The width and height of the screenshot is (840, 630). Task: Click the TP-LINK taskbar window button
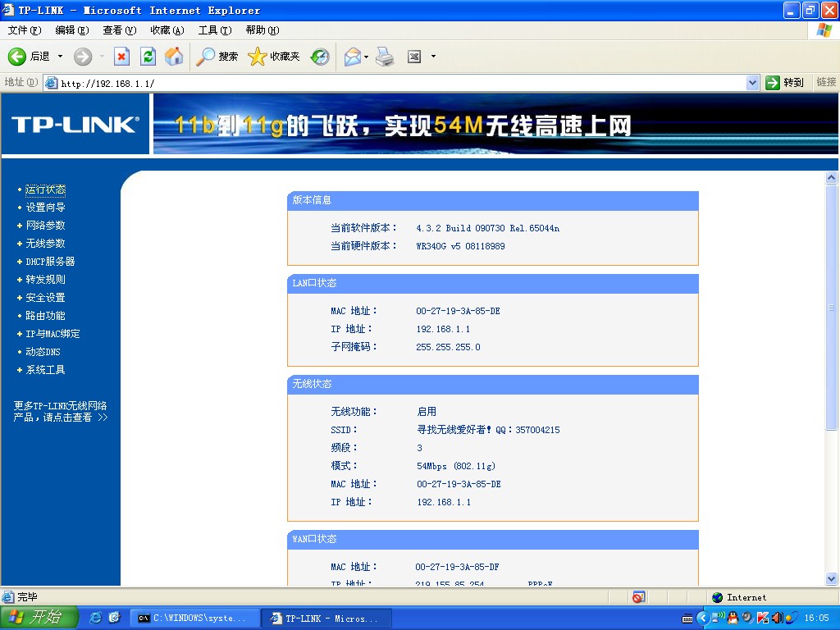point(326,619)
